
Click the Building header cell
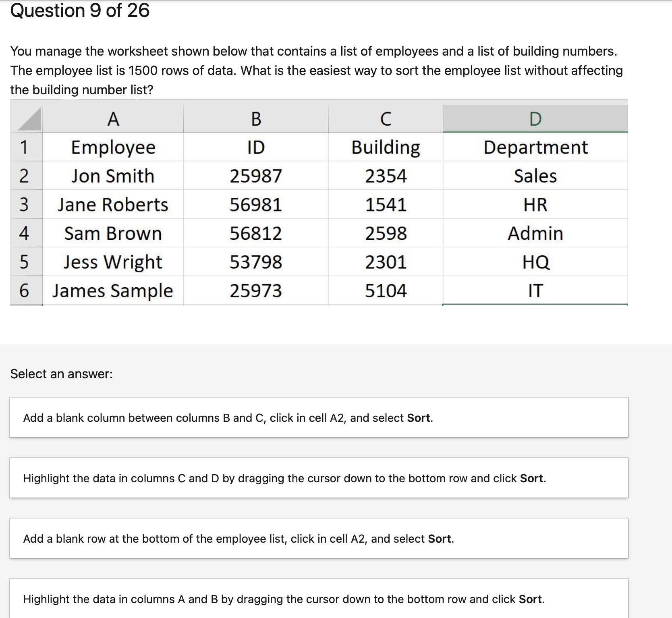point(385,147)
